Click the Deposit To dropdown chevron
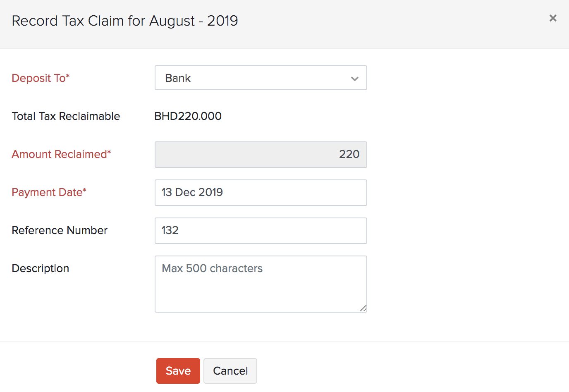 [354, 78]
